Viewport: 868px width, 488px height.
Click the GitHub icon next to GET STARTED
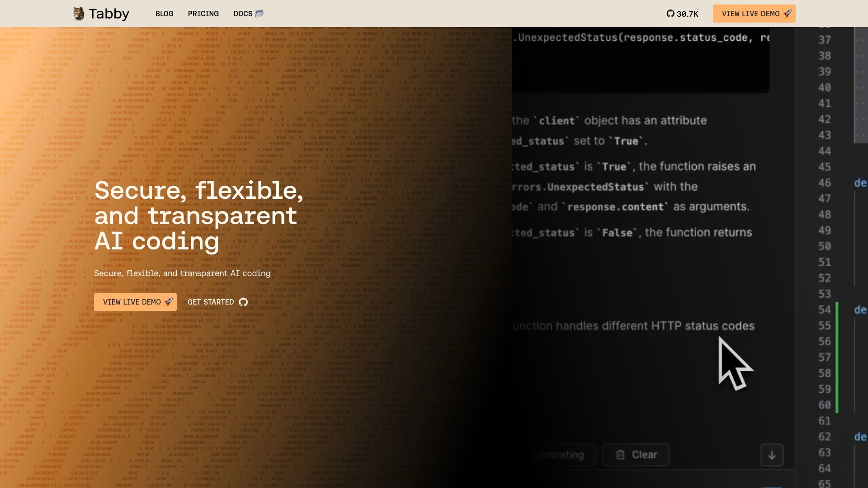[x=243, y=302]
